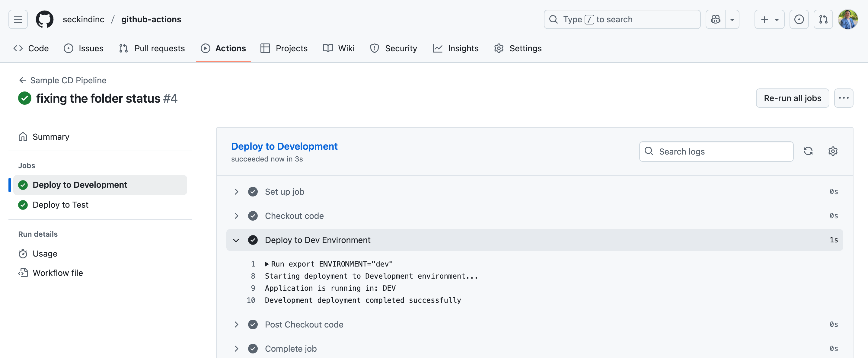Click Re-run all jobs button
This screenshot has height=358, width=868.
[792, 98]
